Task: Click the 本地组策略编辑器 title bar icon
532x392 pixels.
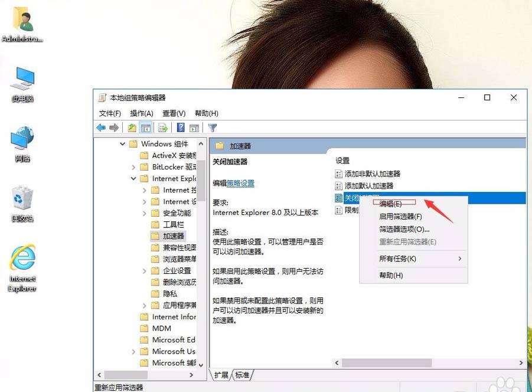Action: point(102,97)
